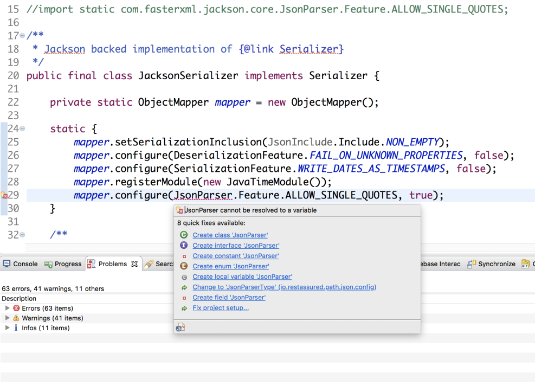Image resolution: width=535 pixels, height=392 pixels.
Task: Expand the Infos (11 items) group
Action: (x=7, y=328)
